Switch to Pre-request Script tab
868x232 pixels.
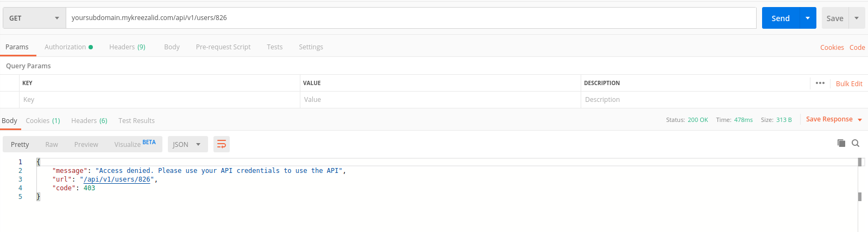point(223,47)
